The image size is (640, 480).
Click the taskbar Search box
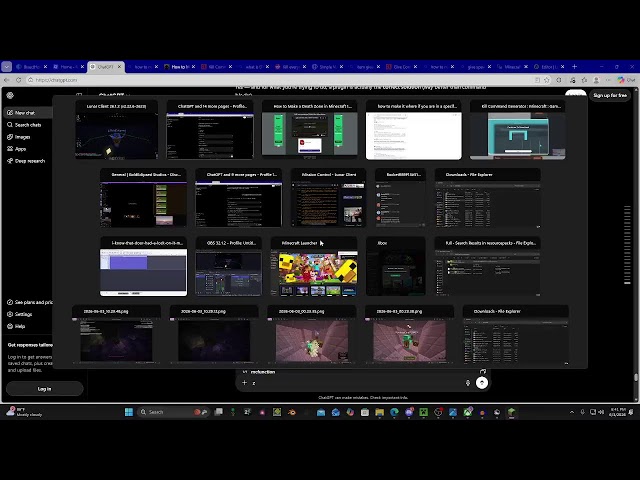[173, 412]
